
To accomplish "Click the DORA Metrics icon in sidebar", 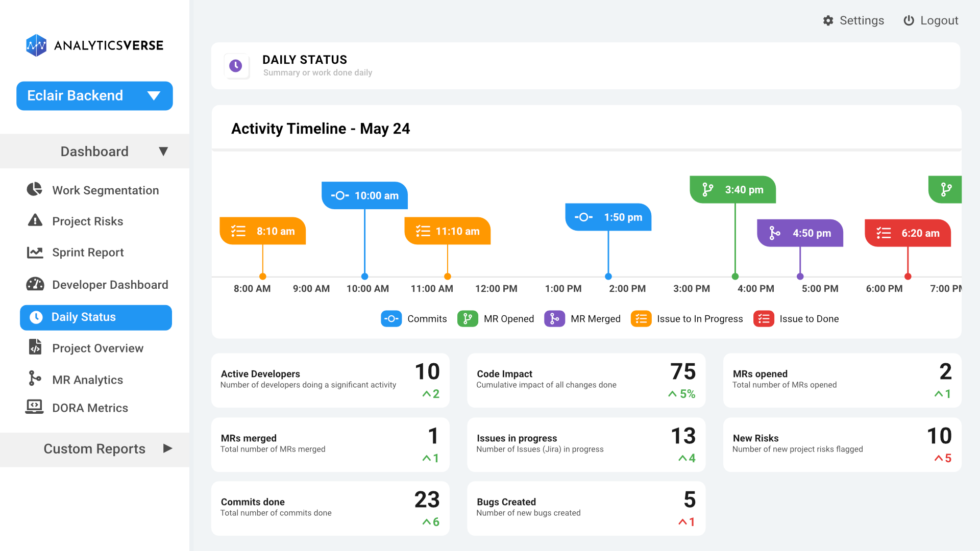I will pyautogui.click(x=34, y=408).
